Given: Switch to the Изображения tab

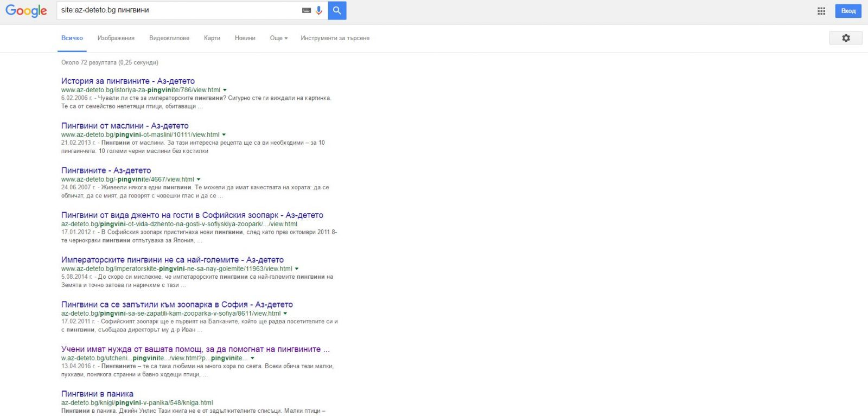Looking at the screenshot, I should [116, 38].
